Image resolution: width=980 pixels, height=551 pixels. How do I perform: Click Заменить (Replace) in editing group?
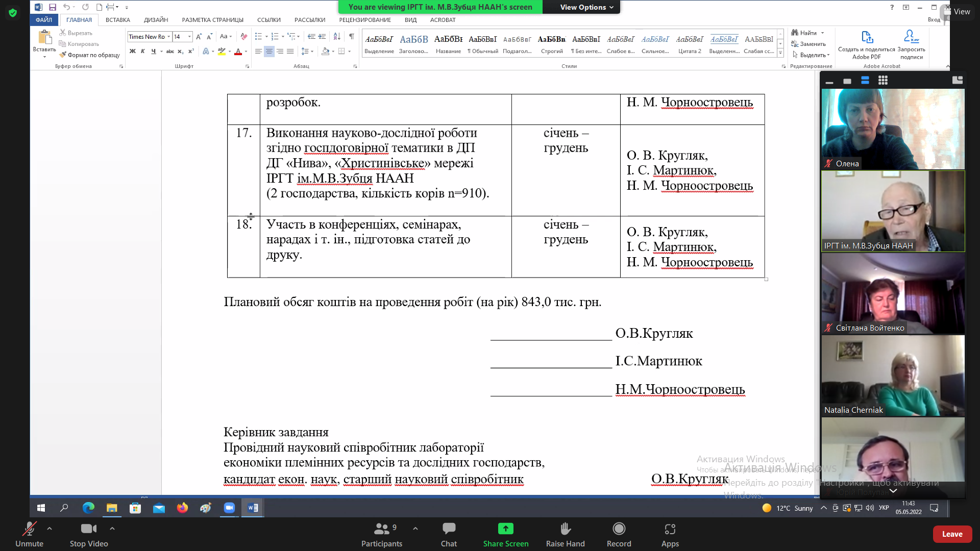pos(808,44)
